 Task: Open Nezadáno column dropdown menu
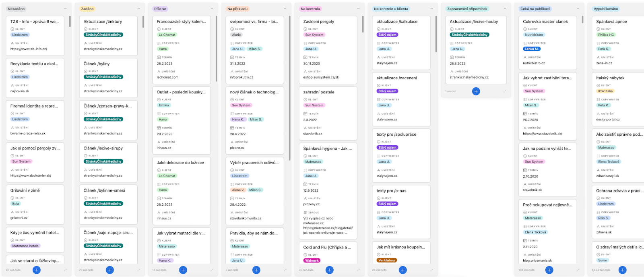pyautogui.click(x=65, y=9)
